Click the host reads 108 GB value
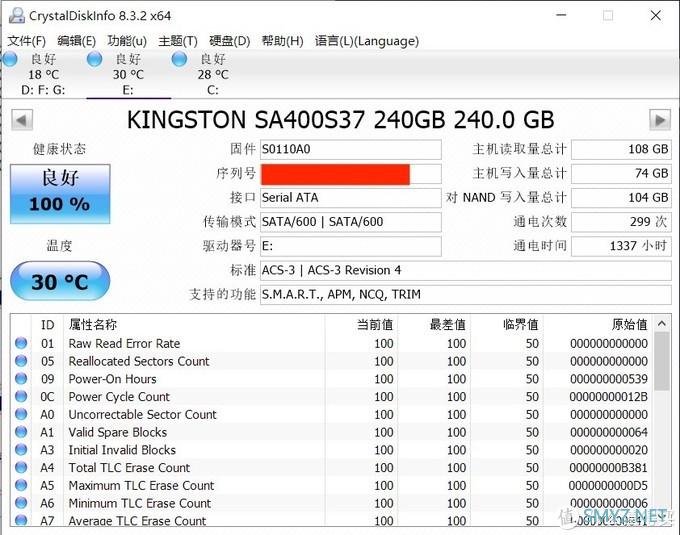Screen dimensions: 680x535 621,150
